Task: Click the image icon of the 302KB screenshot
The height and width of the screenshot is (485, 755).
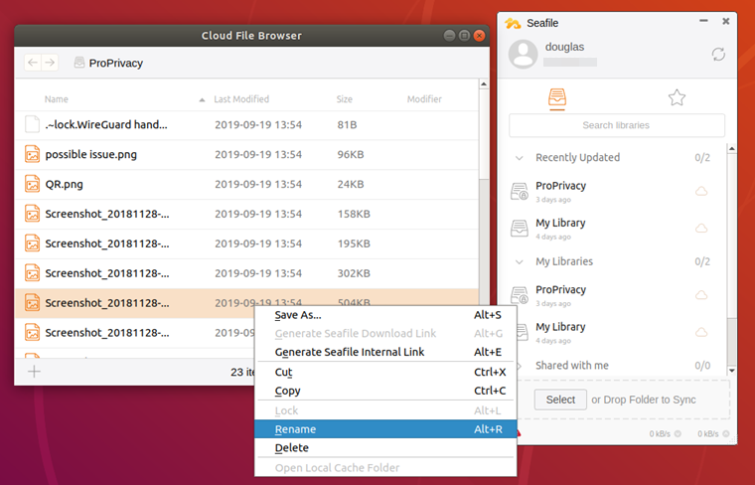Action: click(32, 273)
